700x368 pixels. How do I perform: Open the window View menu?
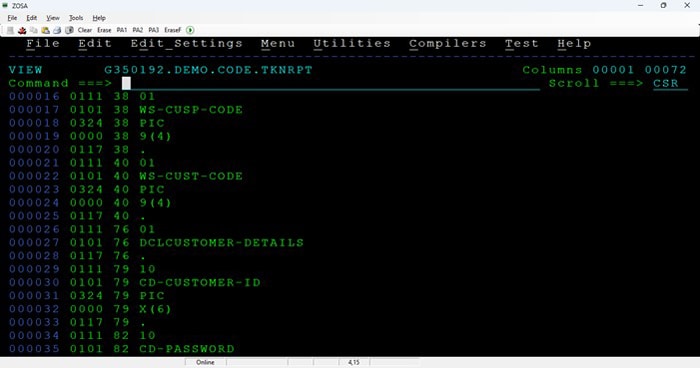[x=53, y=18]
